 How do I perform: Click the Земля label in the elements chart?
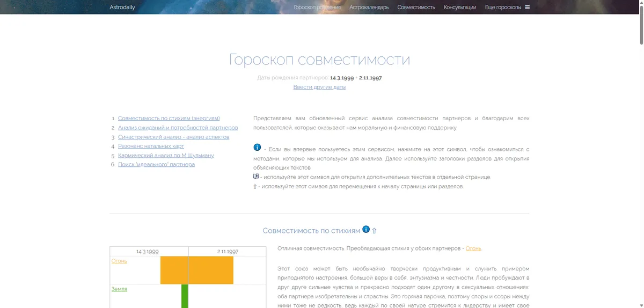119,289
